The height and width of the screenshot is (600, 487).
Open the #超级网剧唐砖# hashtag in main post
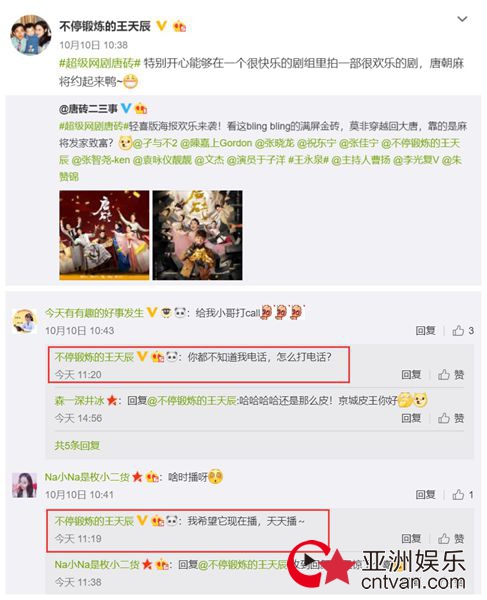[x=100, y=63]
